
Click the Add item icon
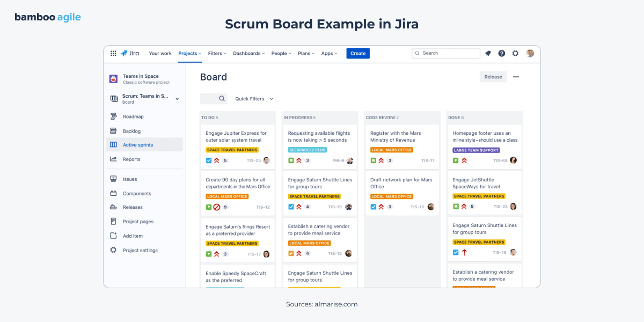114,236
